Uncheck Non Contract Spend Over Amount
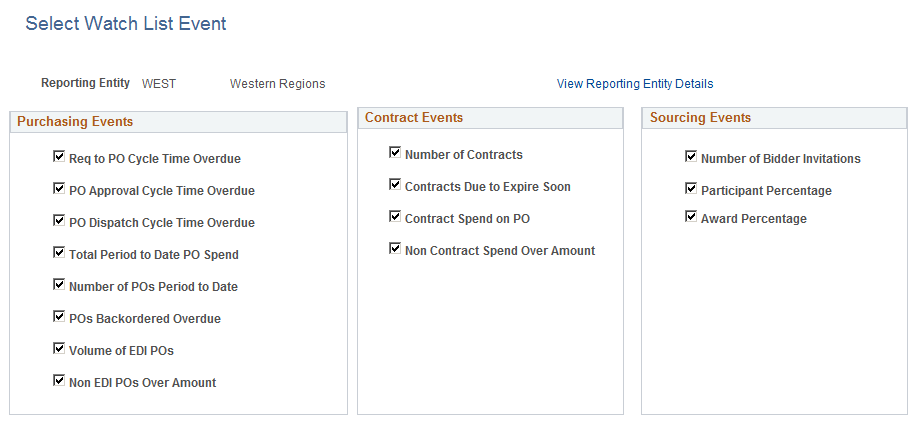 click(x=395, y=249)
